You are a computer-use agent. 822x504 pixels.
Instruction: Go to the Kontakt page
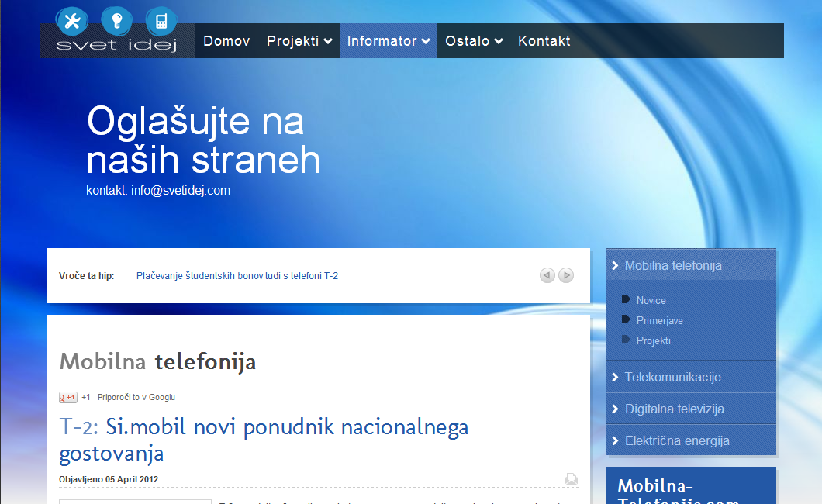[544, 41]
